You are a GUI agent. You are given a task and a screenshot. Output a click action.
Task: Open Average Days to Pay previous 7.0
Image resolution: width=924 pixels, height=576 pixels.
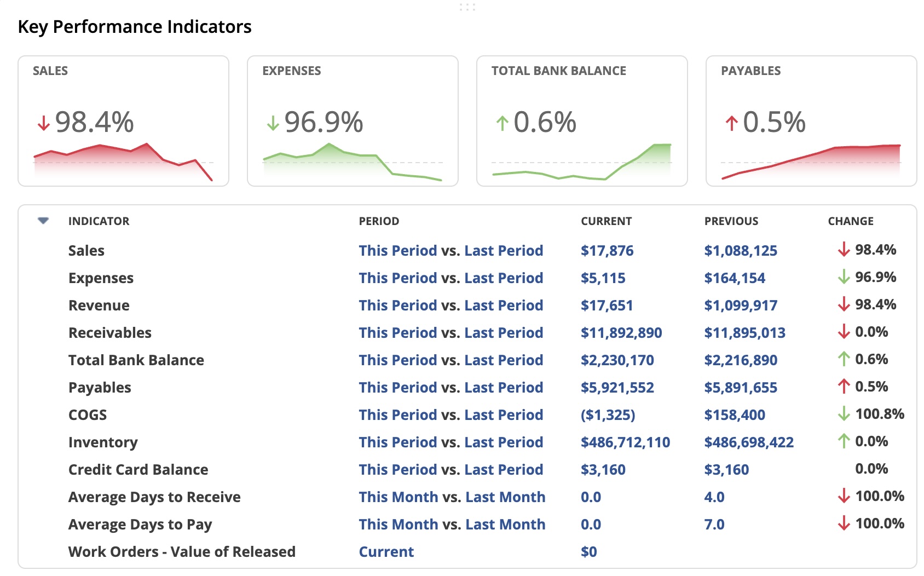click(714, 525)
